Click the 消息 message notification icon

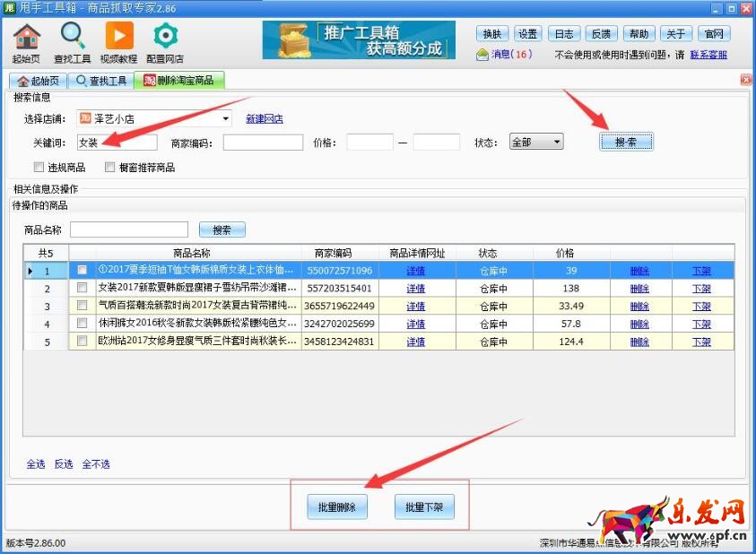482,55
